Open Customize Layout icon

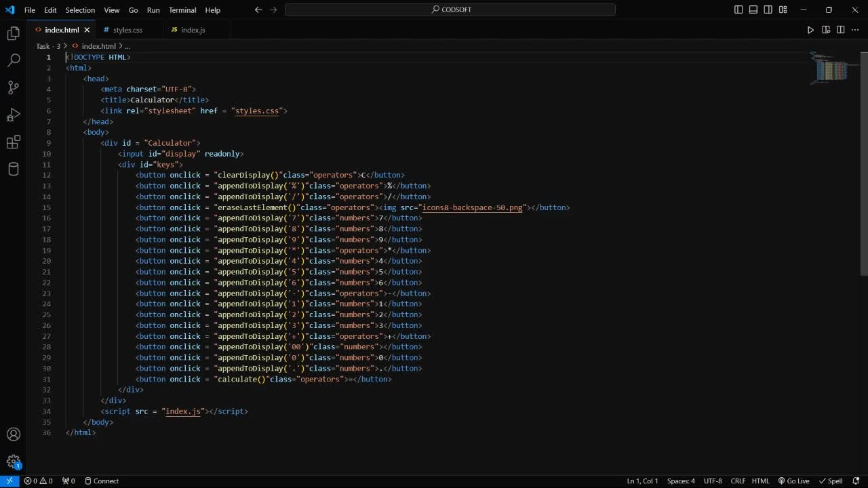(783, 10)
